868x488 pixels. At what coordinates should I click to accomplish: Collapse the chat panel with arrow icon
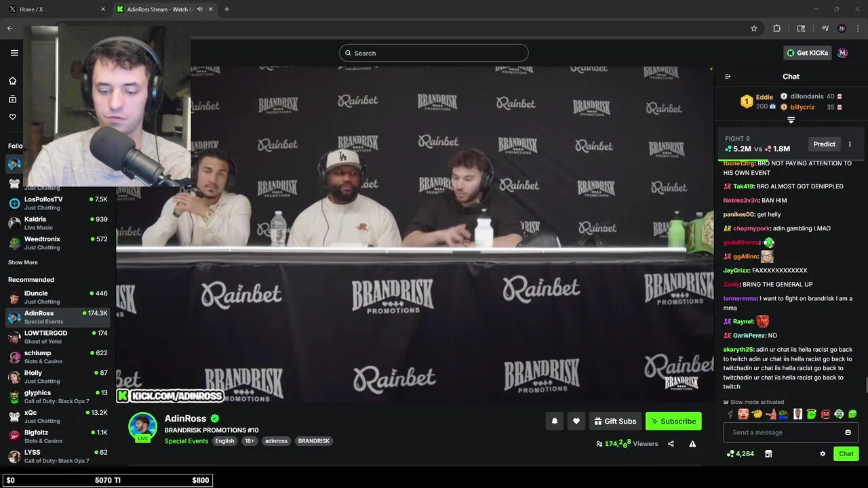coord(728,77)
